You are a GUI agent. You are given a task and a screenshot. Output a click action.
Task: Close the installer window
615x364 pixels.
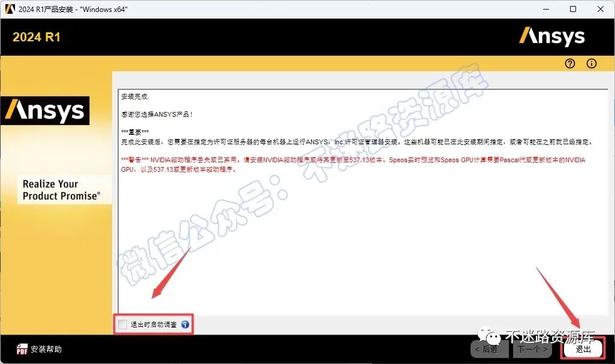point(601,9)
